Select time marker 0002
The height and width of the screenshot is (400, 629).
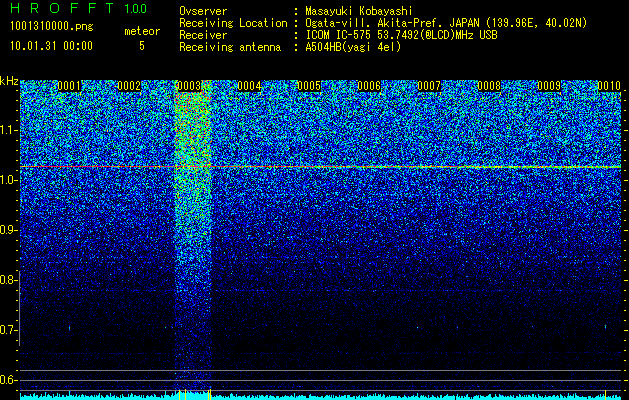[129, 86]
